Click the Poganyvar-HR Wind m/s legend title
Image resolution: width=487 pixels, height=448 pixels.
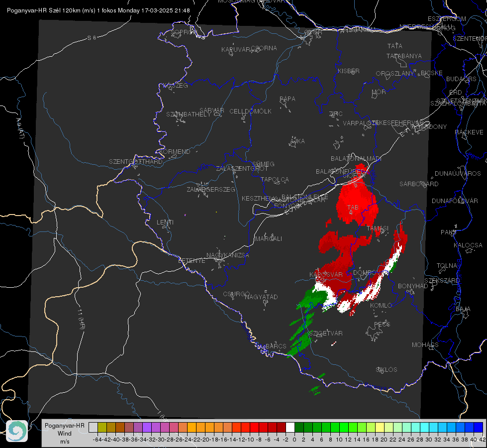(65, 434)
